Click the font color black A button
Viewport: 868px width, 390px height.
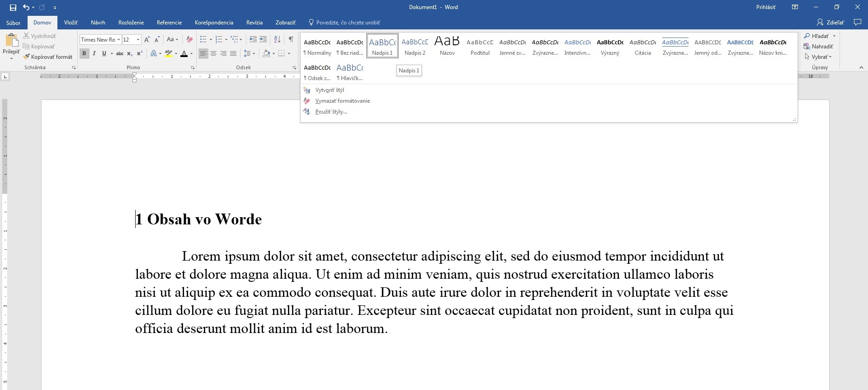(184, 53)
